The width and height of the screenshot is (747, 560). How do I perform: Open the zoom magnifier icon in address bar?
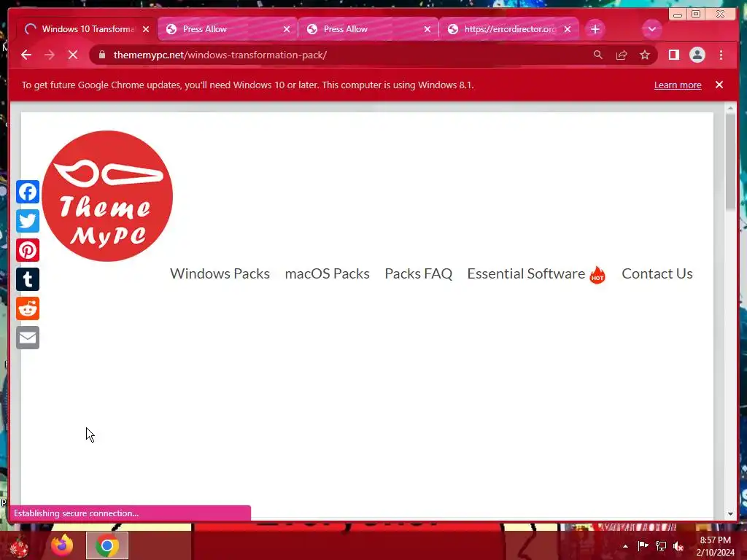(598, 55)
